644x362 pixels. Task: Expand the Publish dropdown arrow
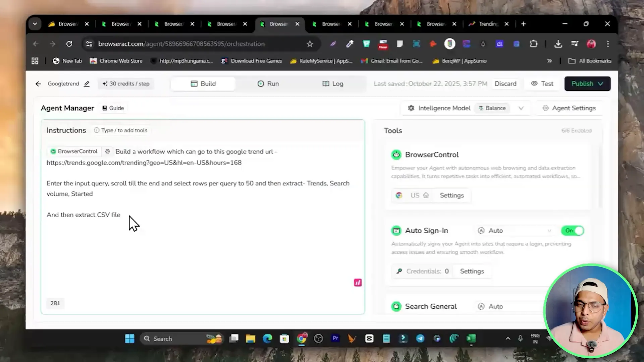click(x=601, y=84)
